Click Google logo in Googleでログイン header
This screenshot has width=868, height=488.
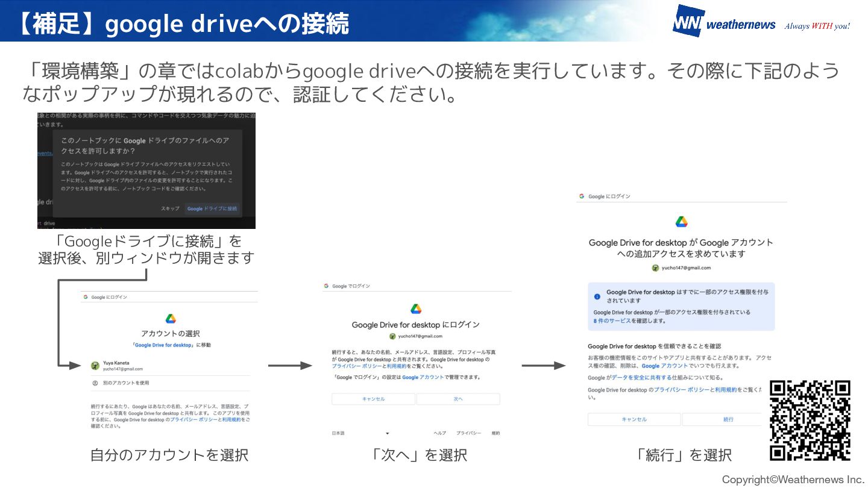click(x=326, y=286)
